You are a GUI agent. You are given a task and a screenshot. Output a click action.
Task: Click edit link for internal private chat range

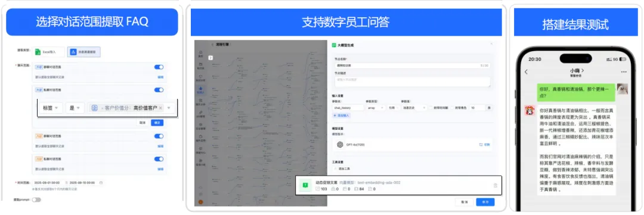point(160,169)
